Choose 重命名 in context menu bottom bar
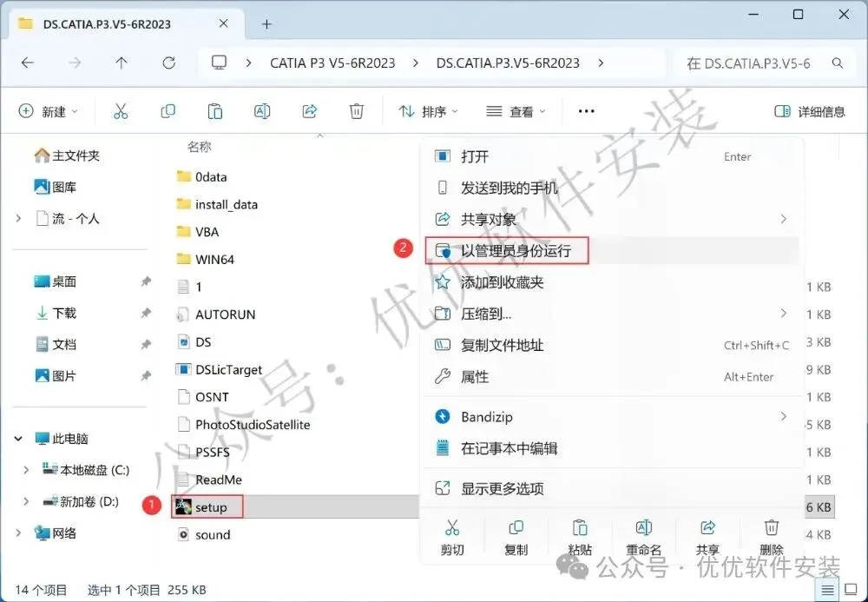Image resolution: width=868 pixels, height=602 pixels. (643, 537)
